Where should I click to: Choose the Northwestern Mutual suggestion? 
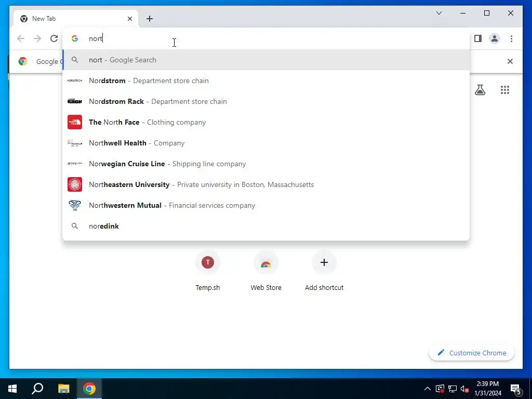coord(266,205)
